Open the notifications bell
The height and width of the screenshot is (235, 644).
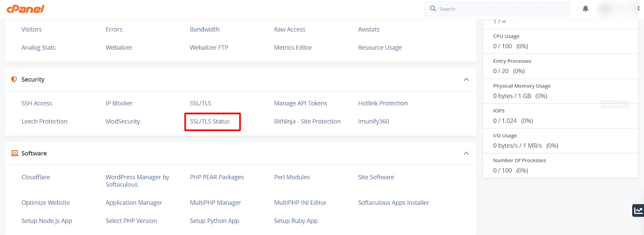pyautogui.click(x=586, y=9)
